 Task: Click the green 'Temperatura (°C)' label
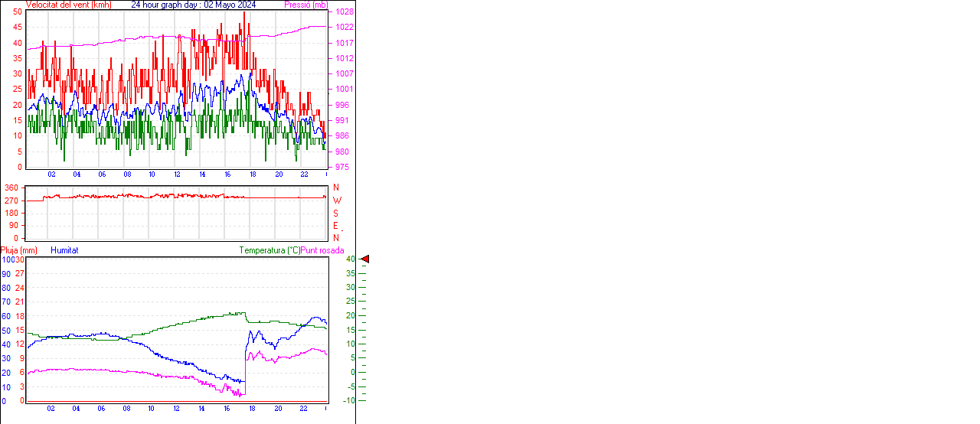[x=269, y=250]
